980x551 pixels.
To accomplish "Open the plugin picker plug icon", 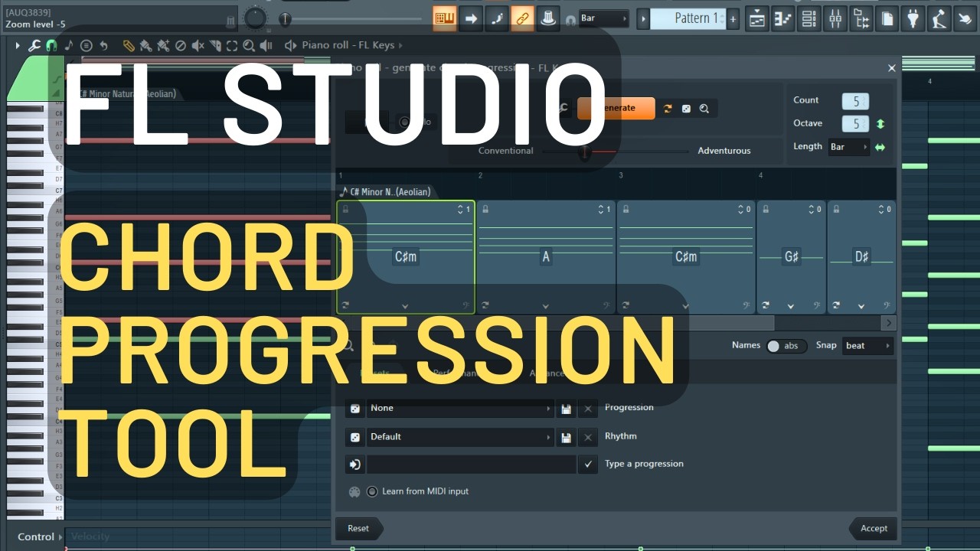I will tap(913, 18).
